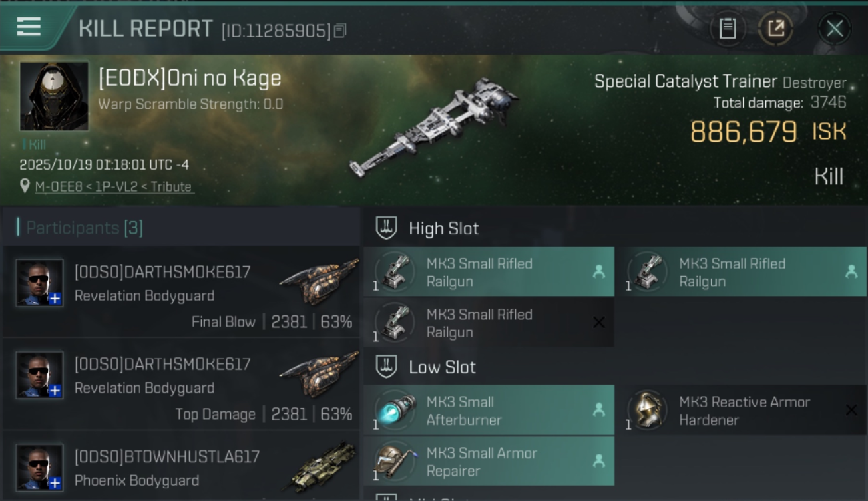Click the Low Slot section header
Screen dimensions: 868x501
point(442,367)
